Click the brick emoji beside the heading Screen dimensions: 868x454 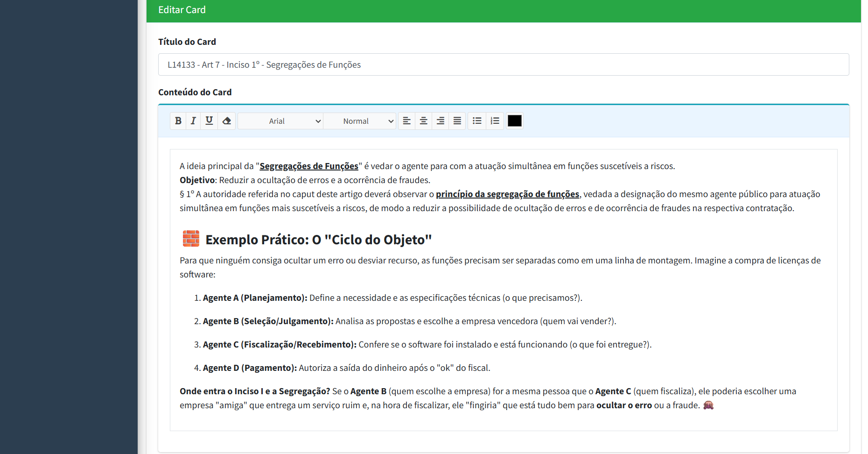[191, 239]
